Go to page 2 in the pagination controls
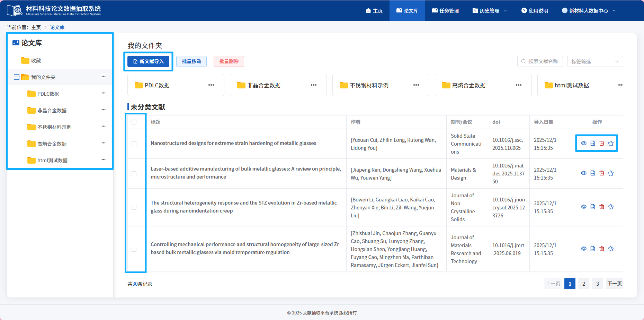The height and width of the screenshot is (320, 644). [583, 283]
